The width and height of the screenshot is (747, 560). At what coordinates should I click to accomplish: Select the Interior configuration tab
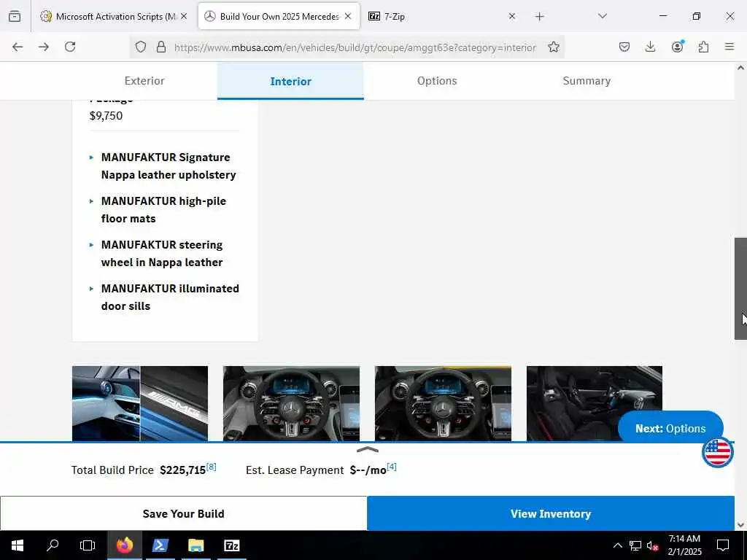(290, 82)
